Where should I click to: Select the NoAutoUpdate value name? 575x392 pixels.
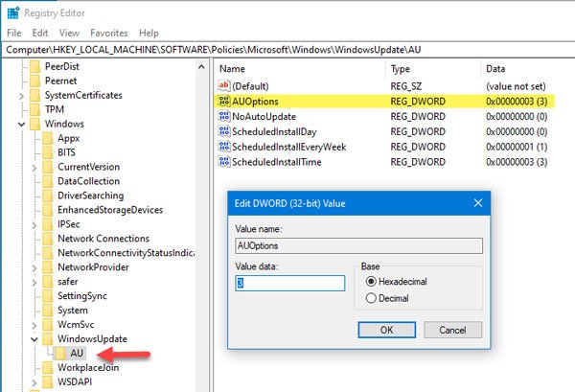tap(264, 117)
